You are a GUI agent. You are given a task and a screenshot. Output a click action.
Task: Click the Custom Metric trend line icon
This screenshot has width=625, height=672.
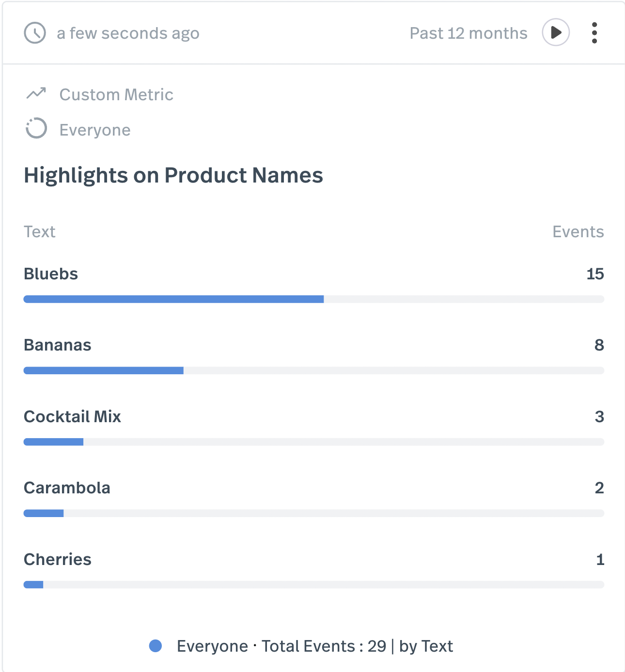pyautogui.click(x=36, y=93)
